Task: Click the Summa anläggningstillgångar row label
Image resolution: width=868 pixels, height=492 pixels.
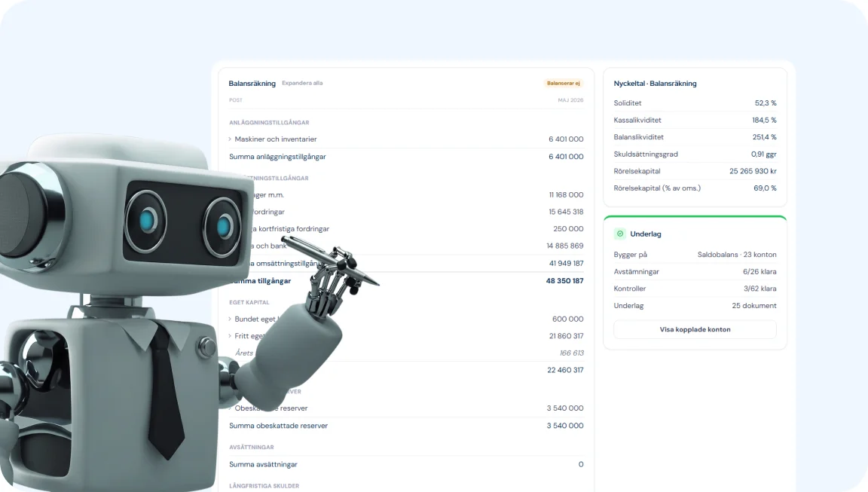Action: [x=277, y=157]
